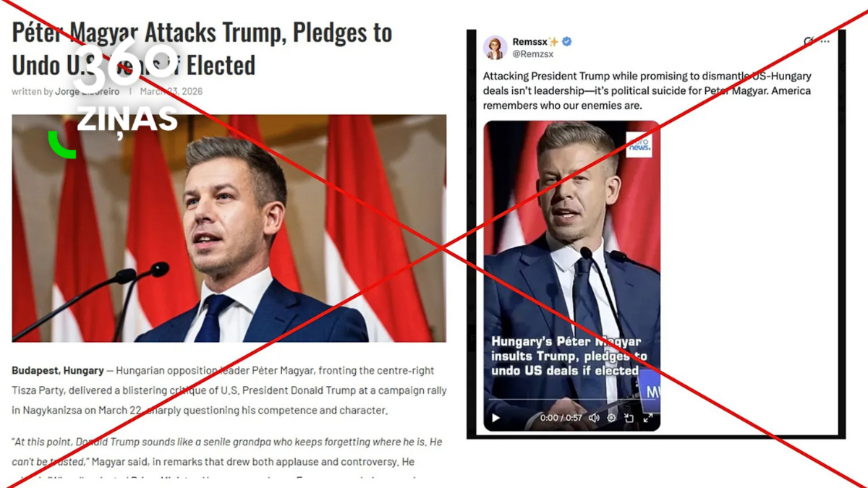
Task: Click the blue verified badge
Action: click(567, 42)
